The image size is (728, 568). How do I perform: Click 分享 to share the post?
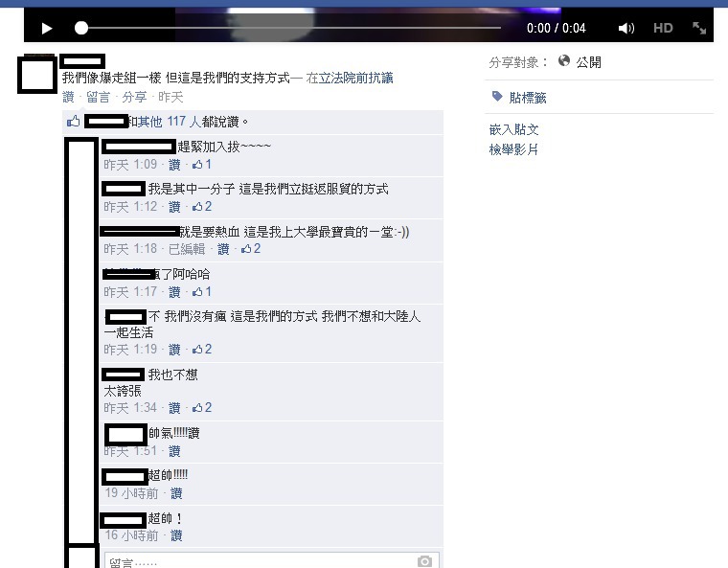coord(134,97)
